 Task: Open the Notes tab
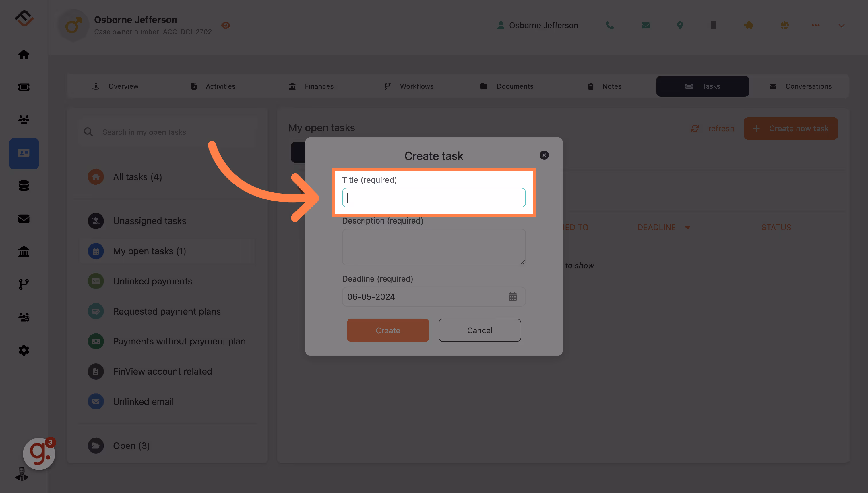click(x=604, y=86)
